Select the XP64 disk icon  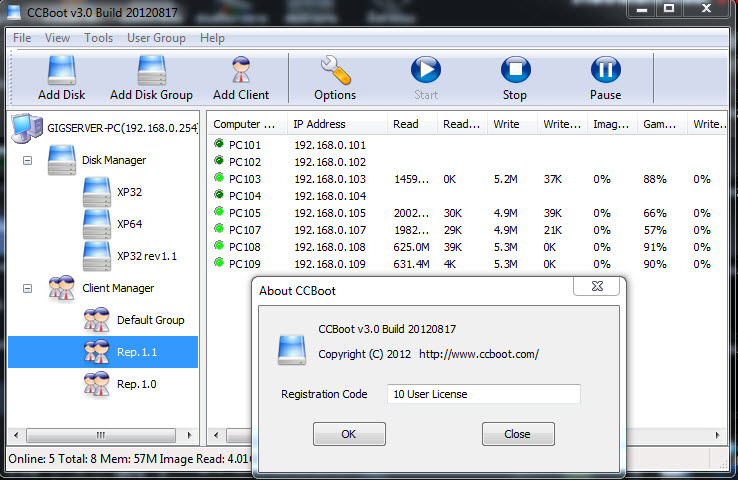pyautogui.click(x=97, y=223)
